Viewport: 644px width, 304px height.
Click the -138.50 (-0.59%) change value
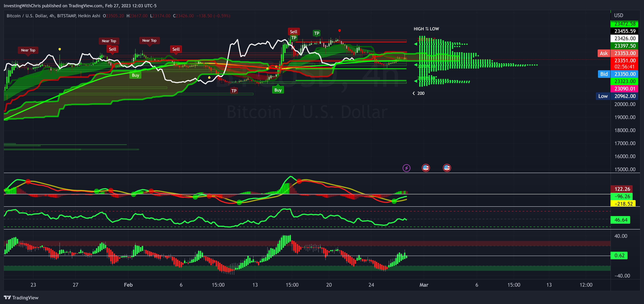point(213,16)
